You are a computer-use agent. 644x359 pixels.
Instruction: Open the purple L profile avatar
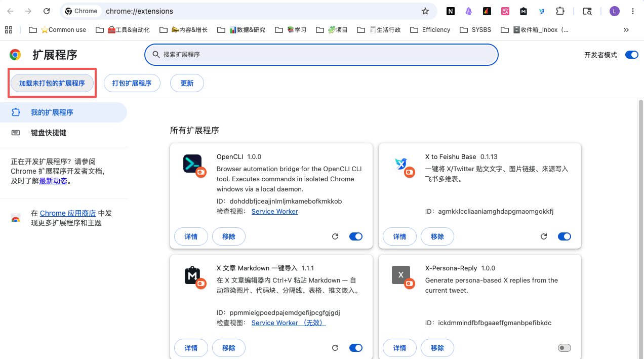(614, 11)
